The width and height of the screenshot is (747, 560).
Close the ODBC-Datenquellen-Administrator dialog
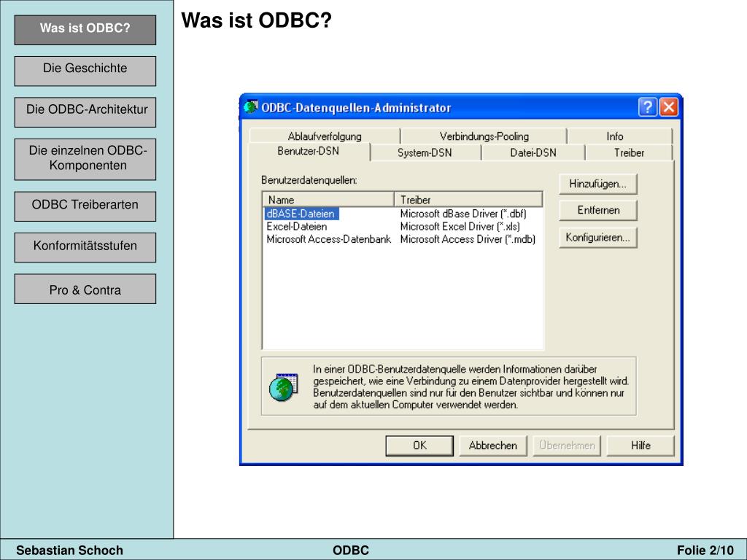click(x=669, y=107)
